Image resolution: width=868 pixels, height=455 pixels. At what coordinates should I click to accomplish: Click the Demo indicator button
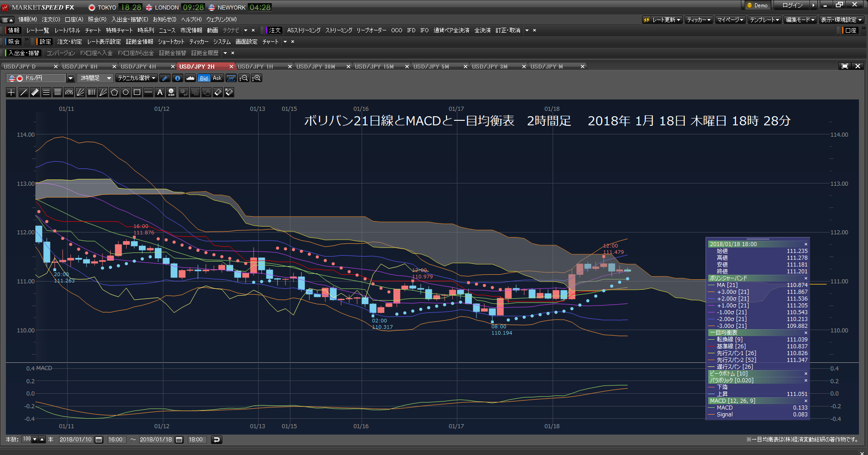(x=757, y=5)
